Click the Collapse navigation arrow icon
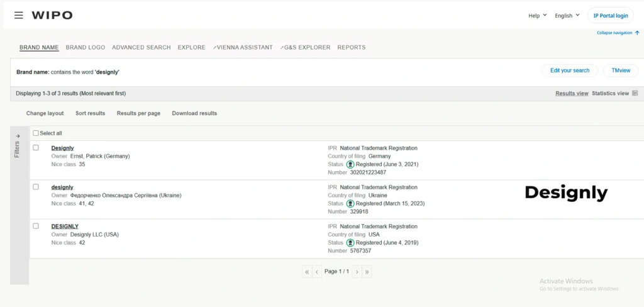Screen dimensions: 644x307 tap(637, 33)
